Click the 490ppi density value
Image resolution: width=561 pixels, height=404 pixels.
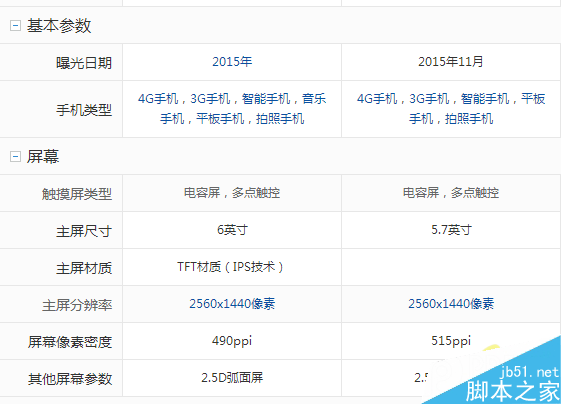(232, 341)
